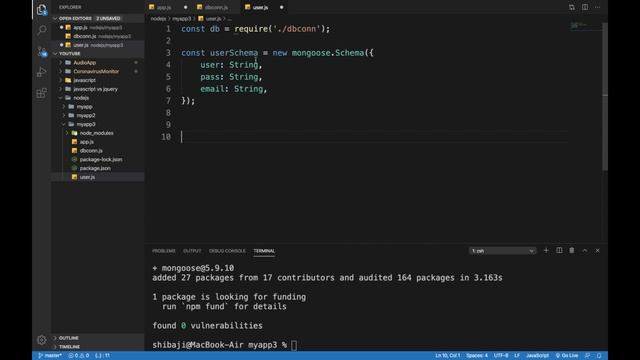Viewport: 640px width, 360px height.
Task: Expand the myapp2 folder
Action: tap(98, 116)
